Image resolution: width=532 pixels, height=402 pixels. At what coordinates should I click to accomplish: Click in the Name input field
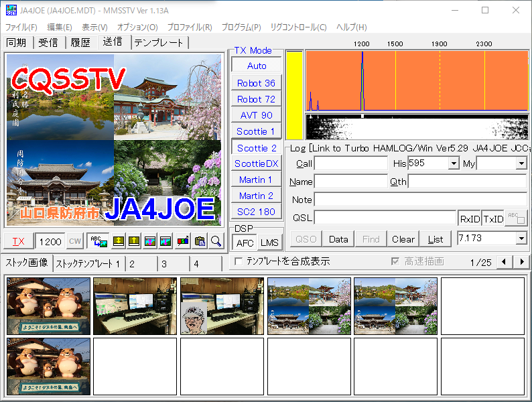[351, 182]
